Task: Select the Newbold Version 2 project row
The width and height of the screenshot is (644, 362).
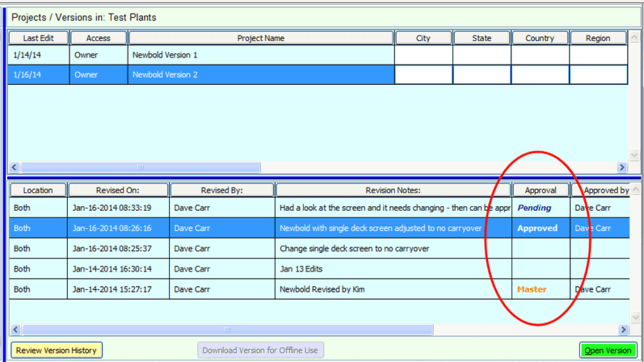Action: pyautogui.click(x=165, y=75)
